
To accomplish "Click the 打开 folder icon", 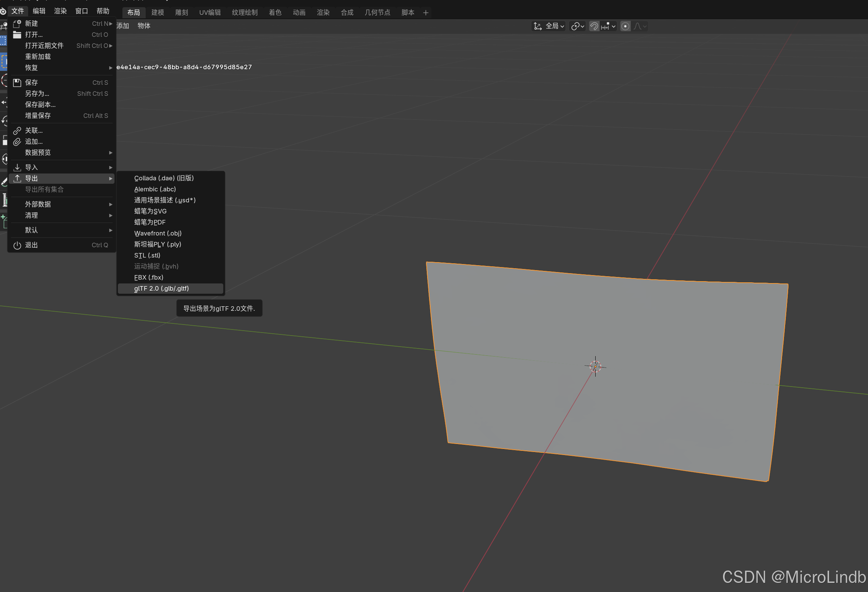I will pos(17,35).
